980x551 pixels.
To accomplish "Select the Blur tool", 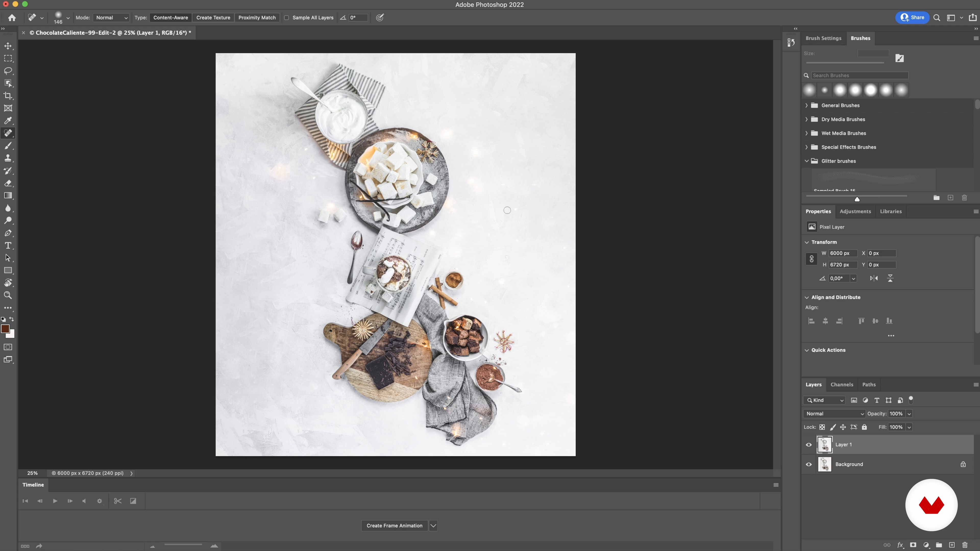I will [x=8, y=208].
